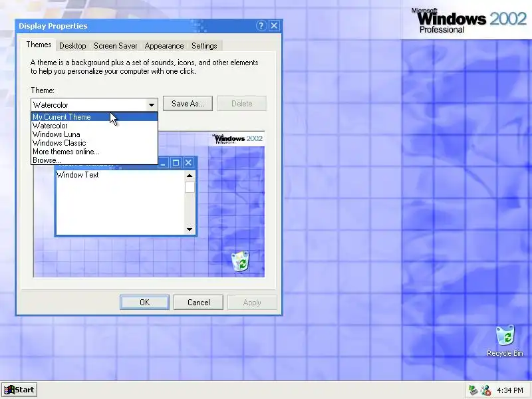Click the maximize button in the preview window
This screenshot has width=532, height=399.
pos(176,163)
